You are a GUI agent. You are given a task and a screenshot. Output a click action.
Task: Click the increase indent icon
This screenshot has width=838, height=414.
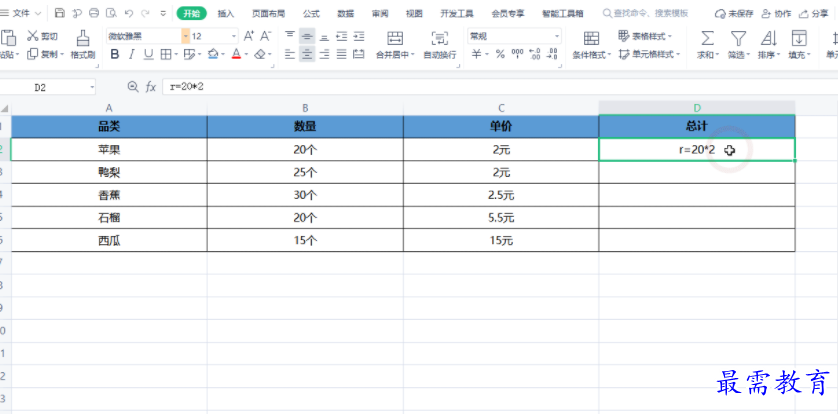pos(359,36)
